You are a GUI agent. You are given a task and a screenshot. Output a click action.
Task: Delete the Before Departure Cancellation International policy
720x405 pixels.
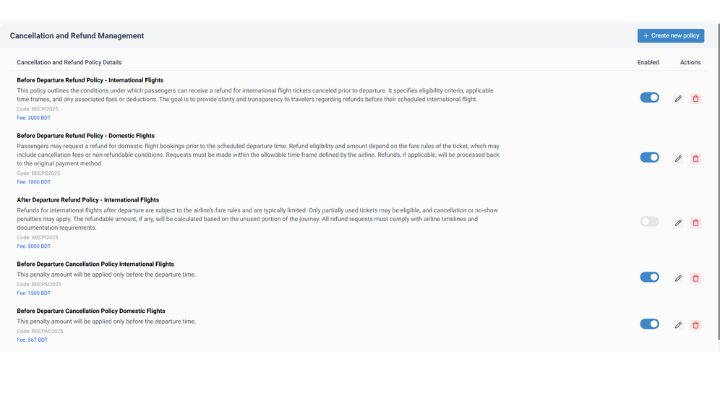tap(696, 278)
